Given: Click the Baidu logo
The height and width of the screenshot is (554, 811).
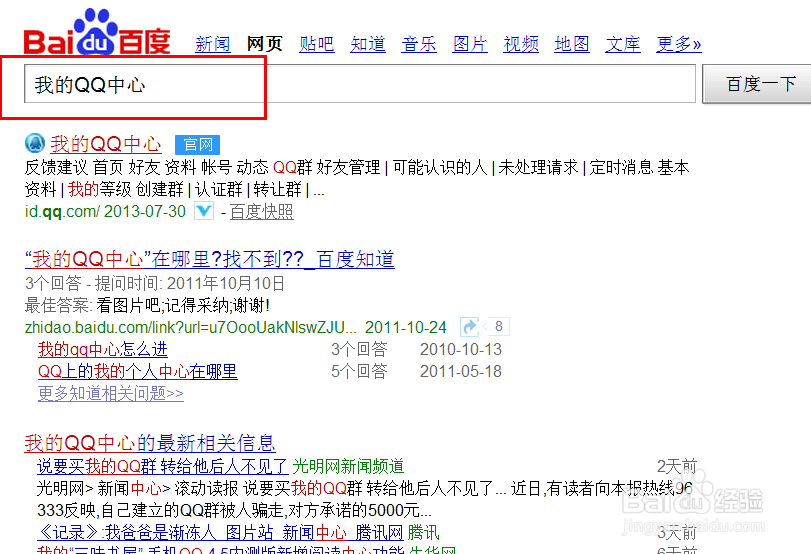Looking at the screenshot, I should [x=97, y=32].
